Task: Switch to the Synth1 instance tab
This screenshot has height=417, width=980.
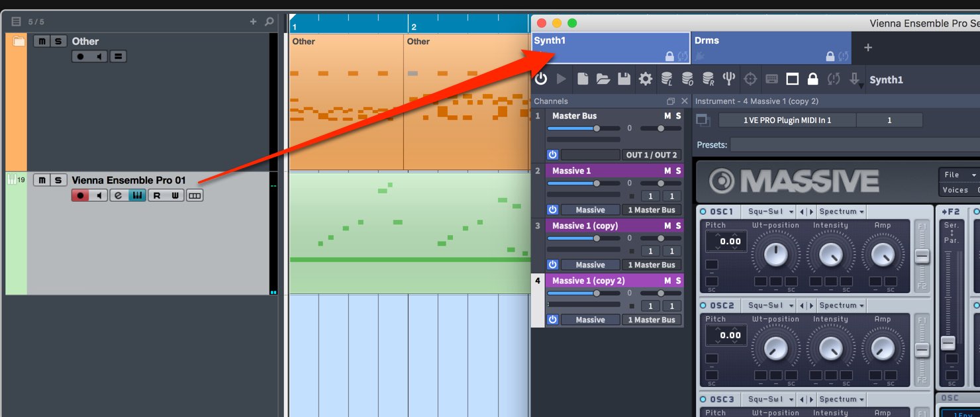Action: pos(611,48)
